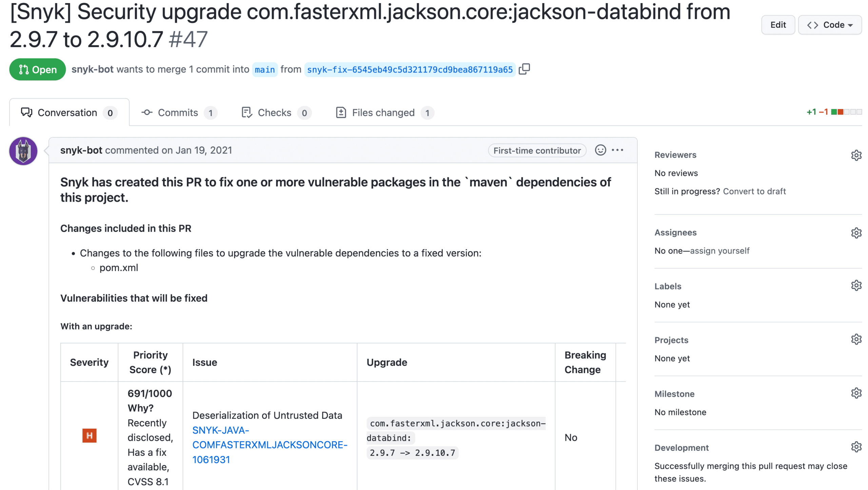The image size is (868, 490).
Task: Click Reviewers gear icon
Action: click(856, 155)
